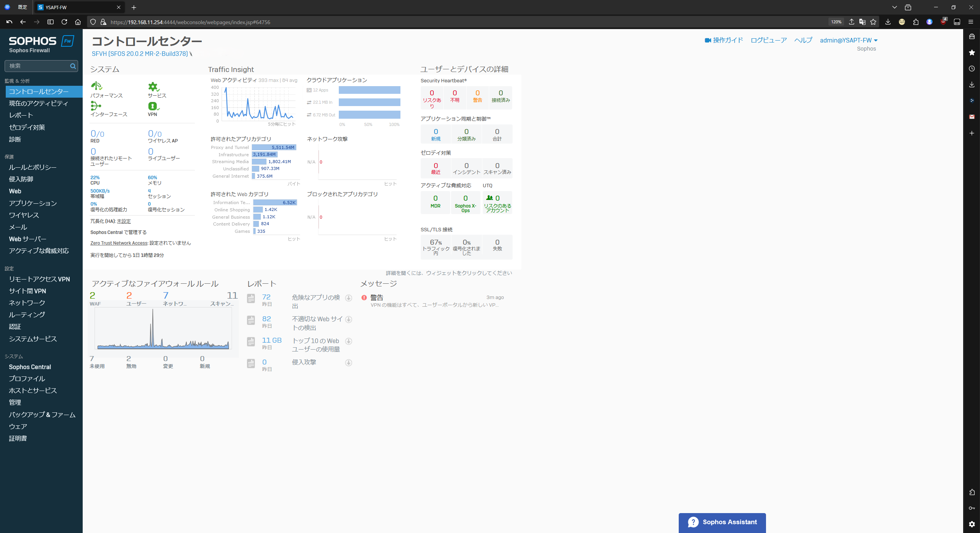Open the 操作ガイド video guide link

click(x=724, y=40)
